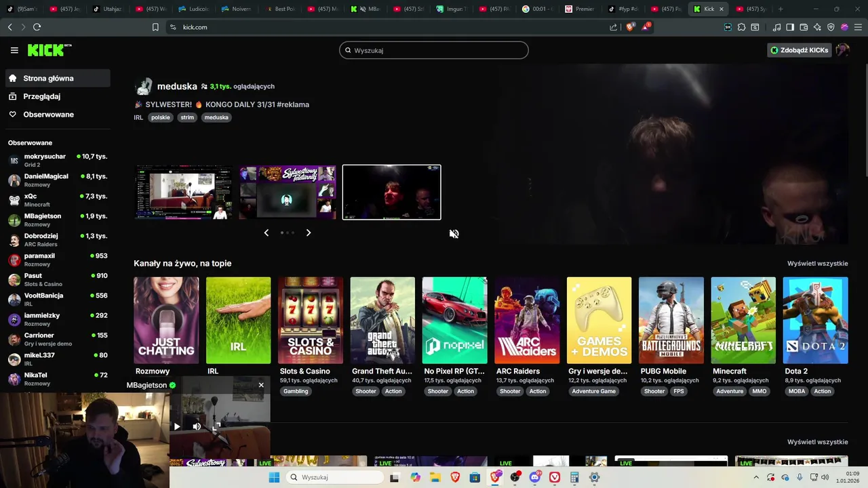868x488 pixels.
Task: Play the MBagietson mini player
Action: click(177, 426)
